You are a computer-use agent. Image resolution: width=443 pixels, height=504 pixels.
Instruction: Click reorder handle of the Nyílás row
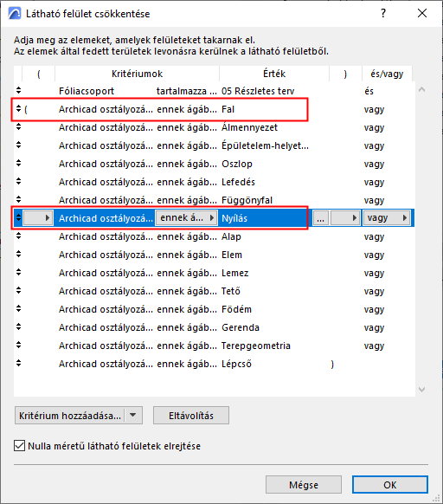coord(19,218)
